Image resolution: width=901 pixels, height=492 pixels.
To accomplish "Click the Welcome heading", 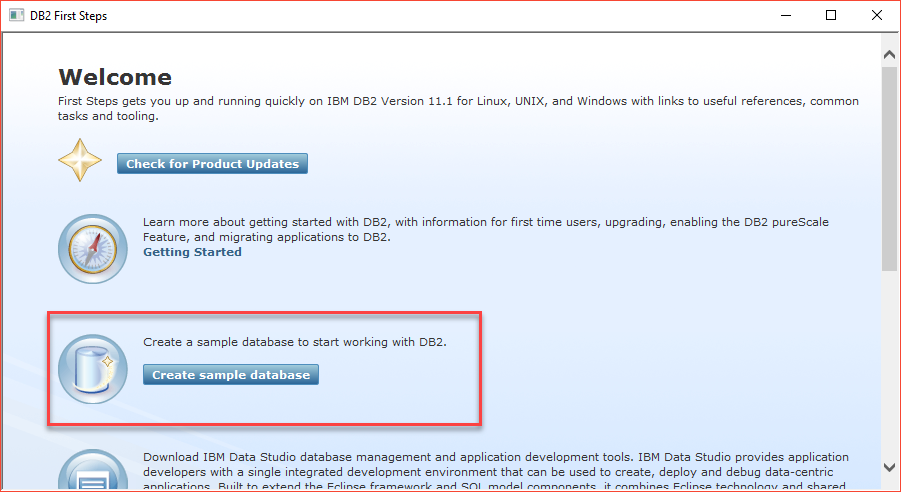I will pyautogui.click(x=115, y=77).
